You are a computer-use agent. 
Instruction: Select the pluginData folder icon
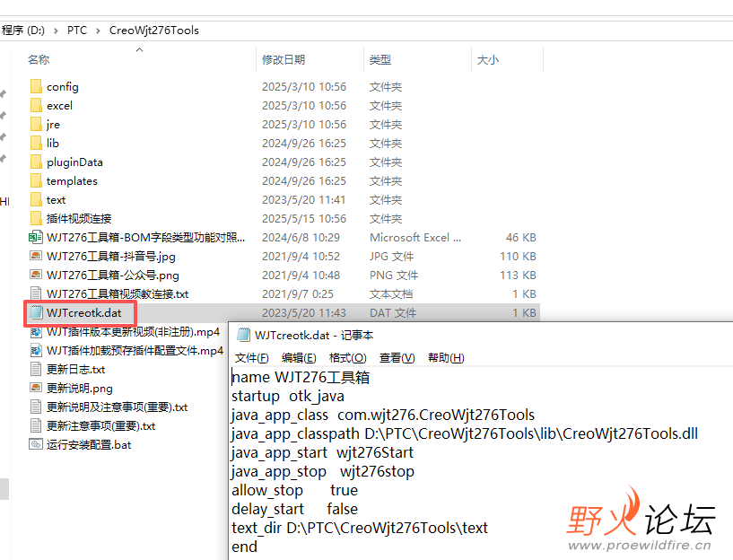[x=36, y=162]
